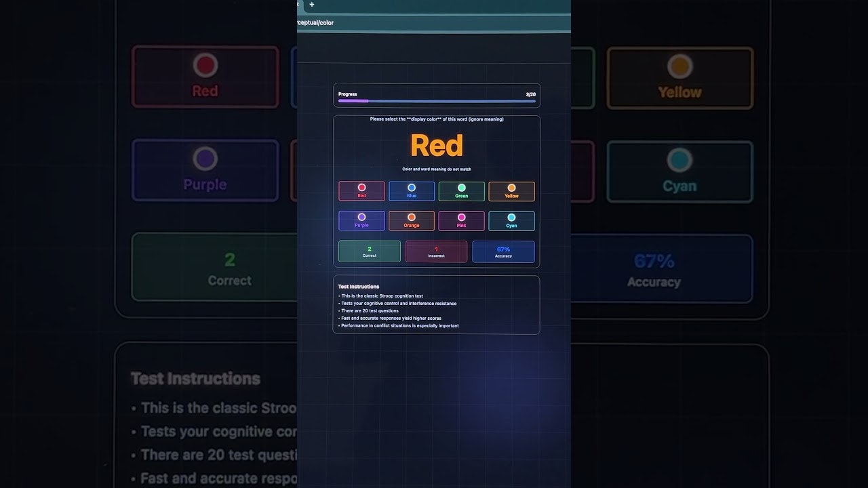Click the small 'Test Instructions' heading in the center panel
868x488 pixels.
(359, 287)
